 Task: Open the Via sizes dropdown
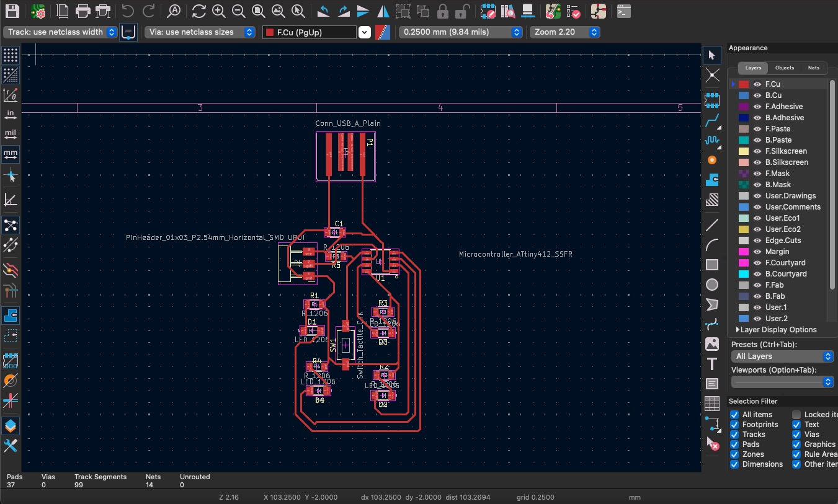coord(200,32)
